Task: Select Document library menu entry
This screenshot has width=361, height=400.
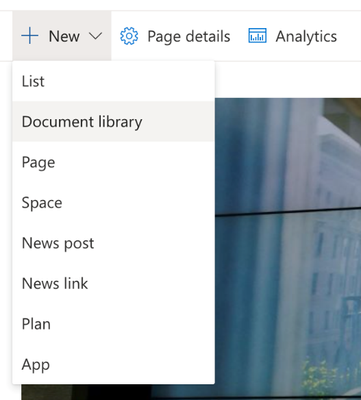Action: 113,122
